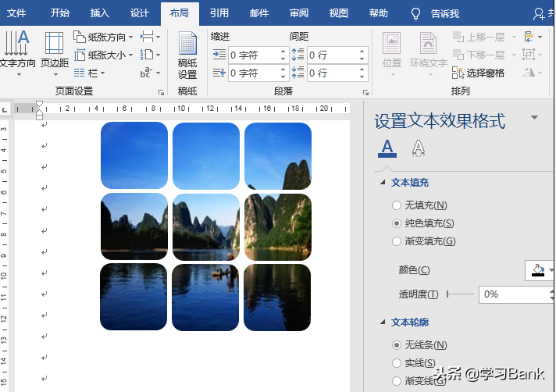
Task: Select 渐变线(G) radio option
Action: (x=397, y=381)
